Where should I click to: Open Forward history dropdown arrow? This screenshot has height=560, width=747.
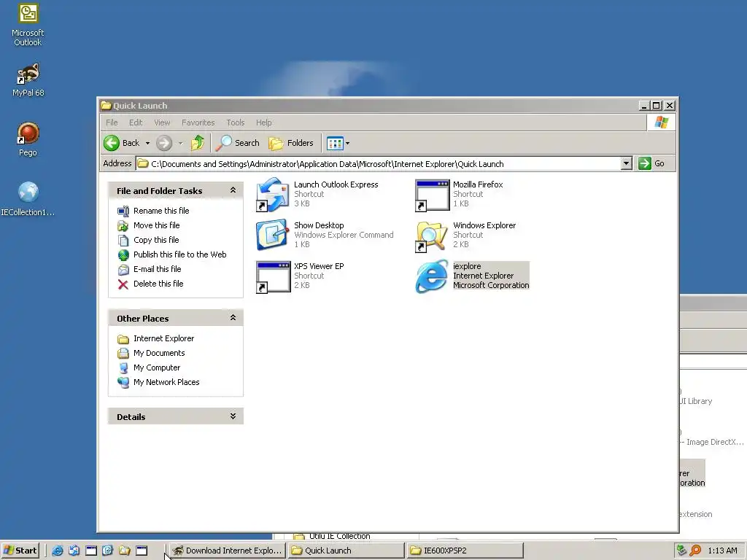[x=181, y=144]
